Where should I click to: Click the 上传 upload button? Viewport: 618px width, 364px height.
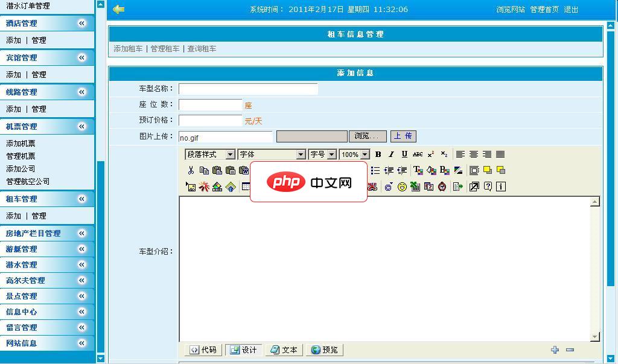pyautogui.click(x=403, y=136)
